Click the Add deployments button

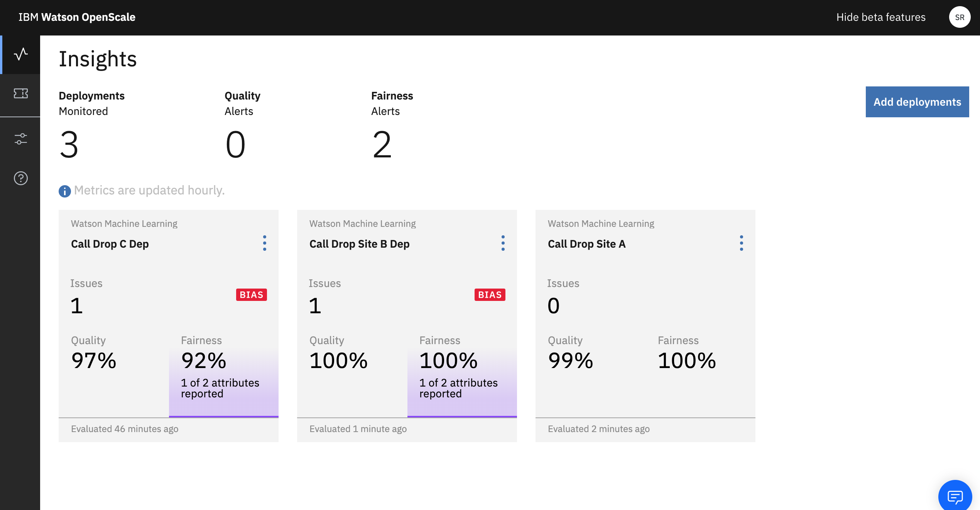point(917,102)
